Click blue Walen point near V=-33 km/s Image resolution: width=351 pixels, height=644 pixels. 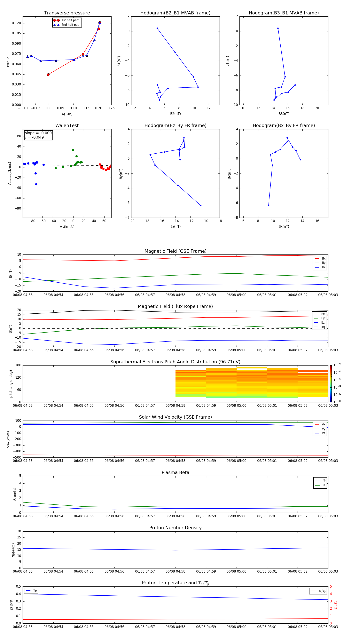[36, 184]
